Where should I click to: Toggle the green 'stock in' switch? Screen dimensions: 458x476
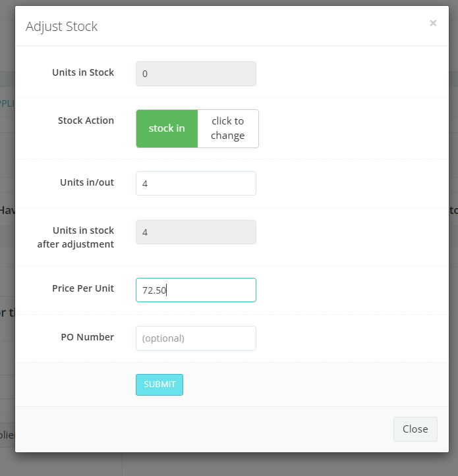167,128
